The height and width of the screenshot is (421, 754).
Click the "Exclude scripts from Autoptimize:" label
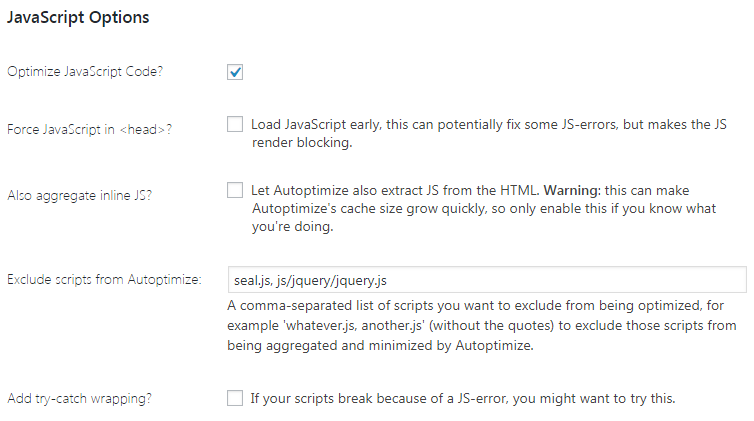[105, 280]
